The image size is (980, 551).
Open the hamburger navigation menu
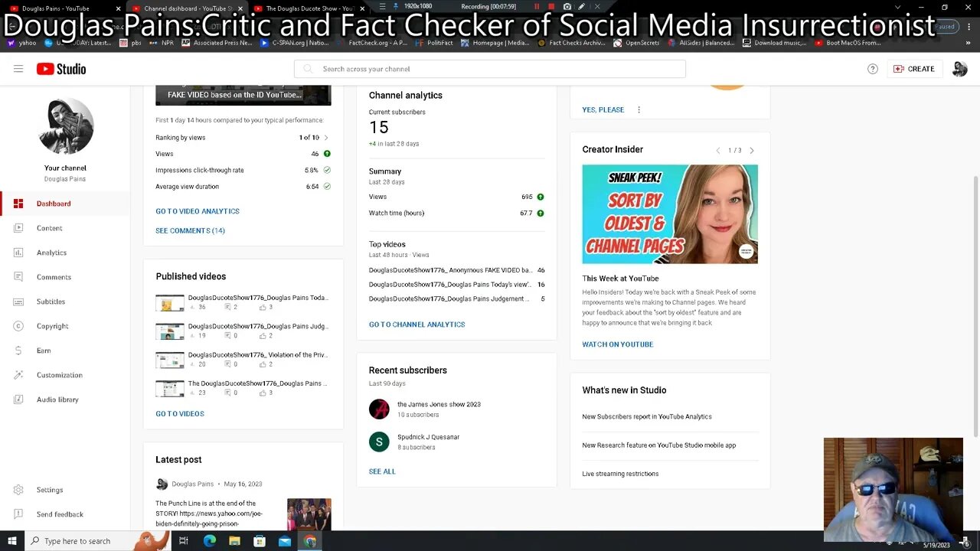pyautogui.click(x=18, y=69)
